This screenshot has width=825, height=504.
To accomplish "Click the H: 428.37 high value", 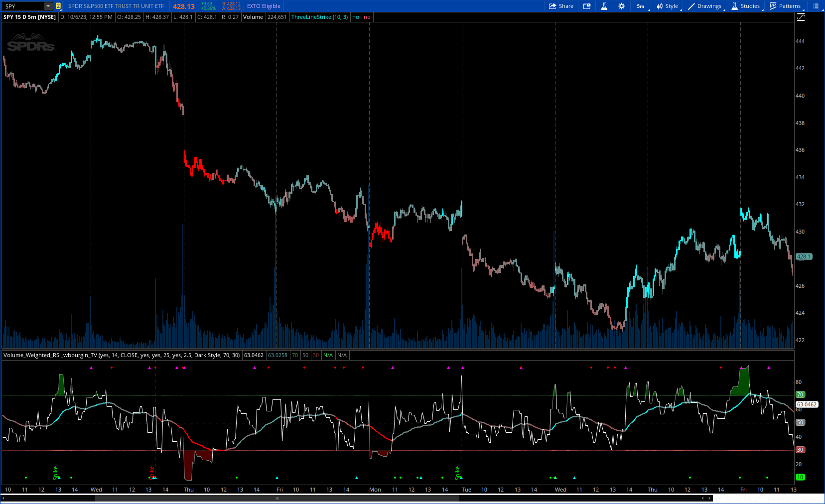I will (x=157, y=17).
